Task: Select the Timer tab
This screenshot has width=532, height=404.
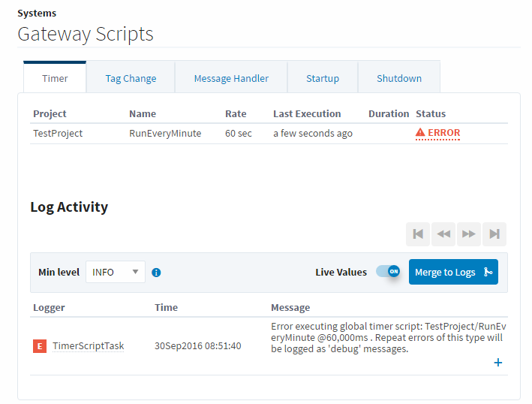Action: pos(55,78)
